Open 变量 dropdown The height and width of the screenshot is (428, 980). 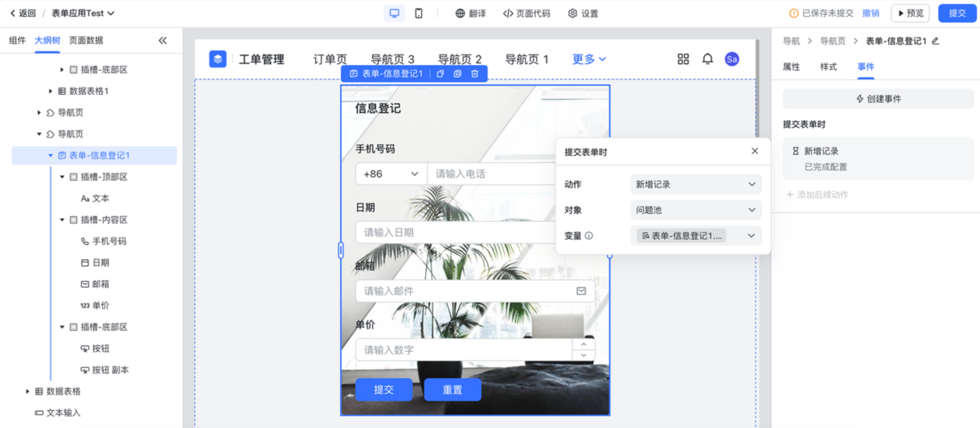tap(696, 236)
